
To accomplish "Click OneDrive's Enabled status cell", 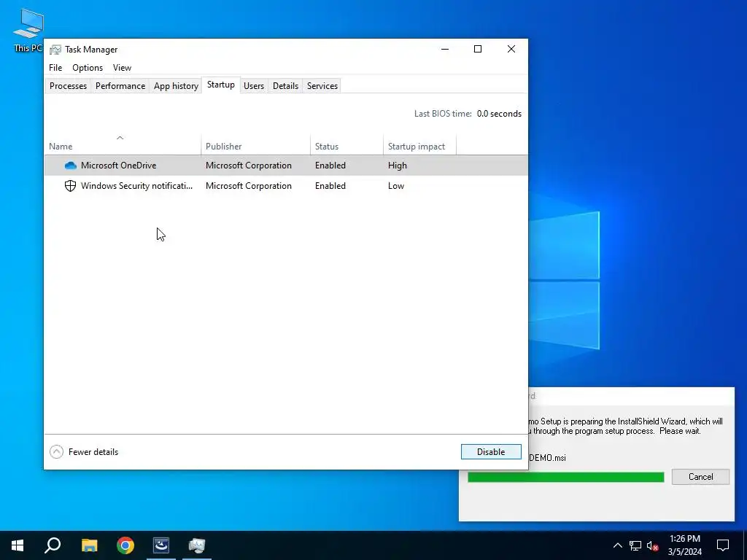I will point(330,166).
